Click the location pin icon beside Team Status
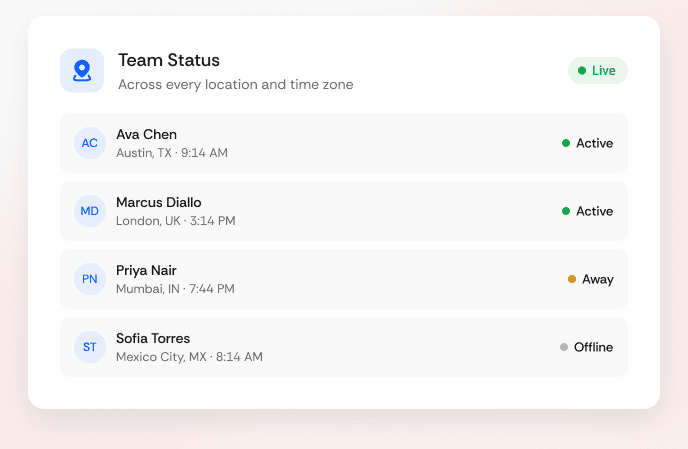This screenshot has width=688, height=449. (82, 71)
